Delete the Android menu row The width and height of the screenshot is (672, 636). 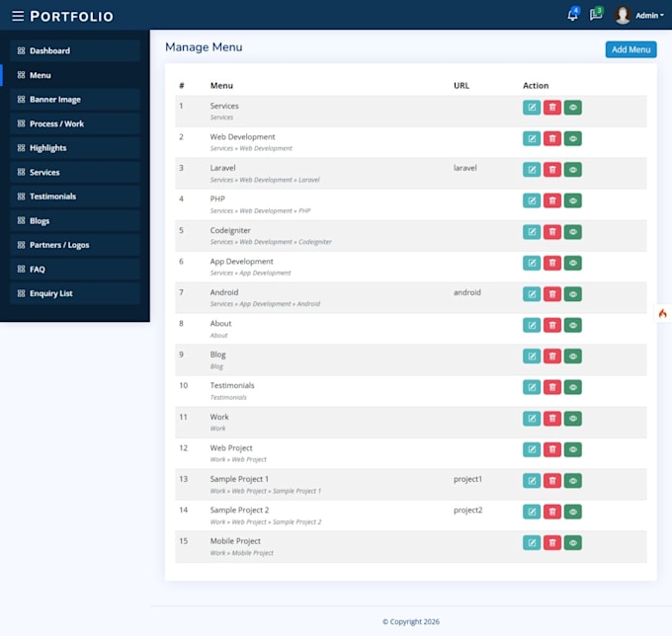coord(552,293)
